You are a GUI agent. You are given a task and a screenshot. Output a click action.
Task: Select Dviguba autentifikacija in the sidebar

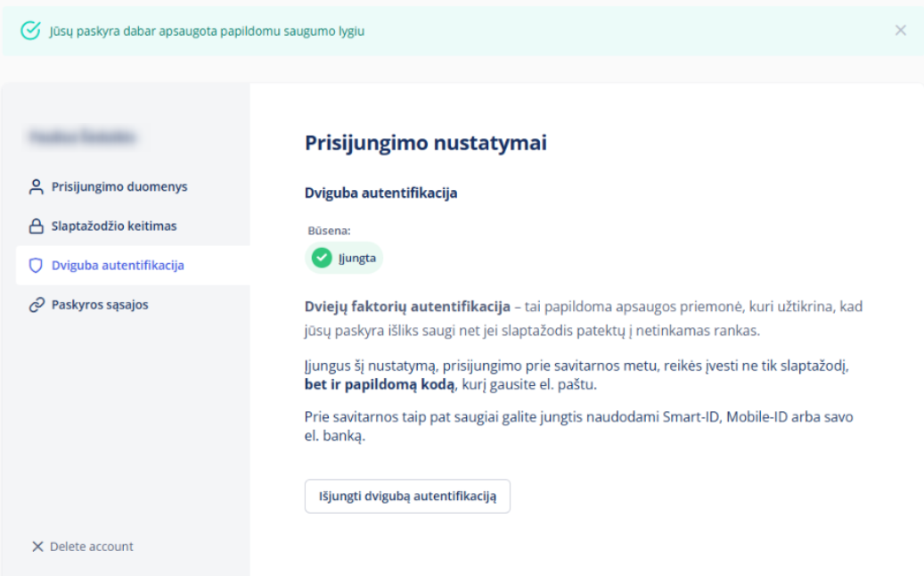click(118, 266)
